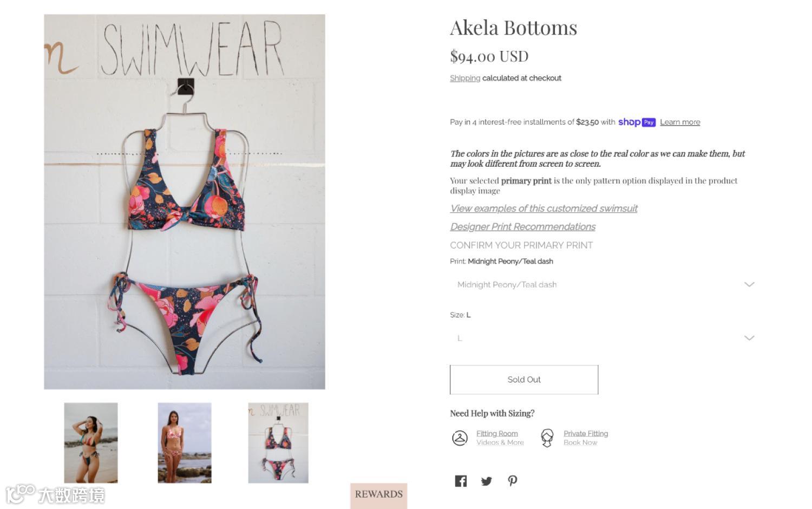This screenshot has width=812, height=509.
Task: Click the Fitting Room hanger icon
Action: 460,438
